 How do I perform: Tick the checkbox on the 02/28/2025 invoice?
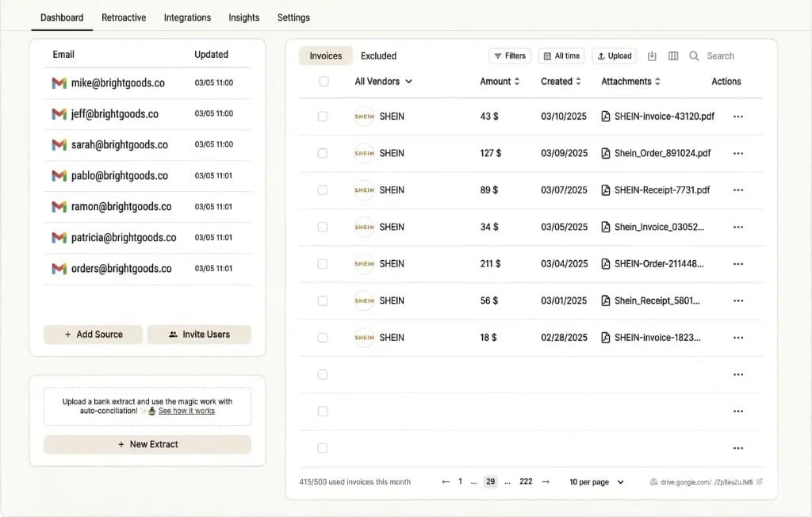(323, 337)
